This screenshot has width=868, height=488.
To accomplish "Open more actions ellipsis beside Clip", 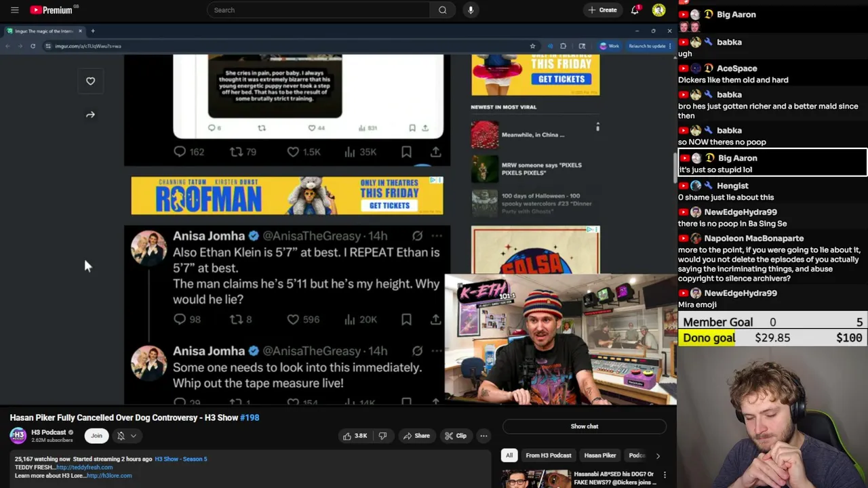I will click(484, 436).
